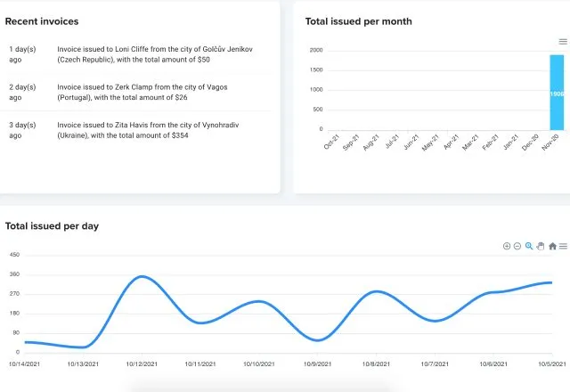Click 'Total issued per month' heading
This screenshot has width=570, height=392.
(x=358, y=21)
